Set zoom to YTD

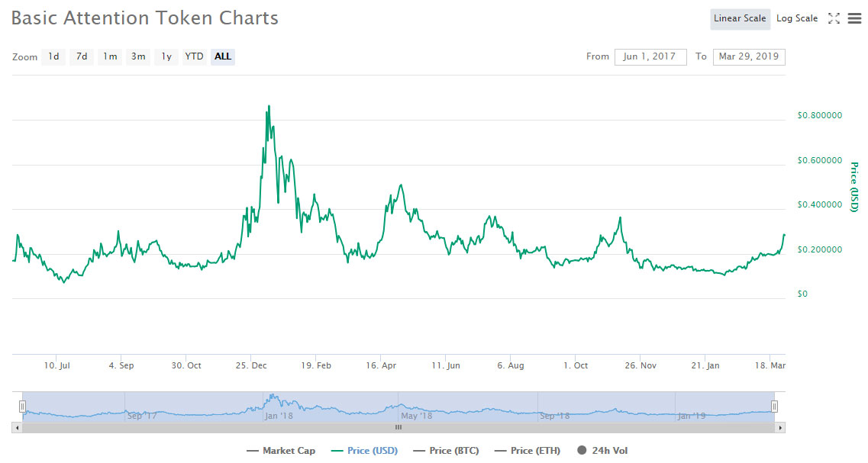195,56
